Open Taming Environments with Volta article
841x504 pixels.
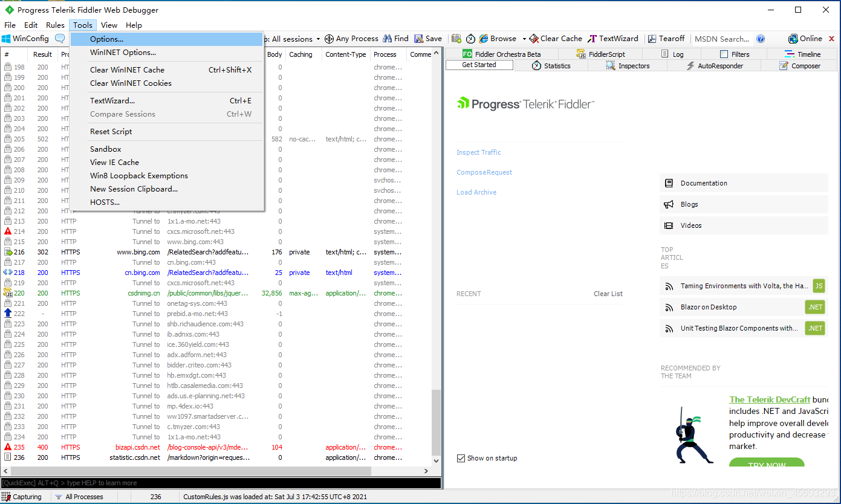pyautogui.click(x=744, y=286)
